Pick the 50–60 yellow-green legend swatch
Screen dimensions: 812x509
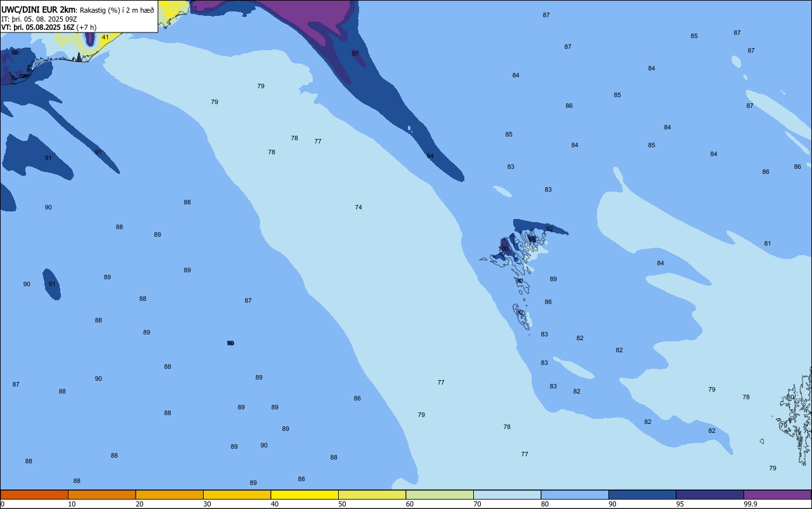pos(372,494)
